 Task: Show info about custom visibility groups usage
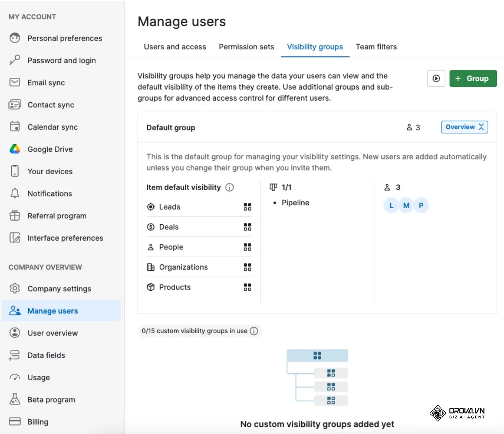(254, 331)
